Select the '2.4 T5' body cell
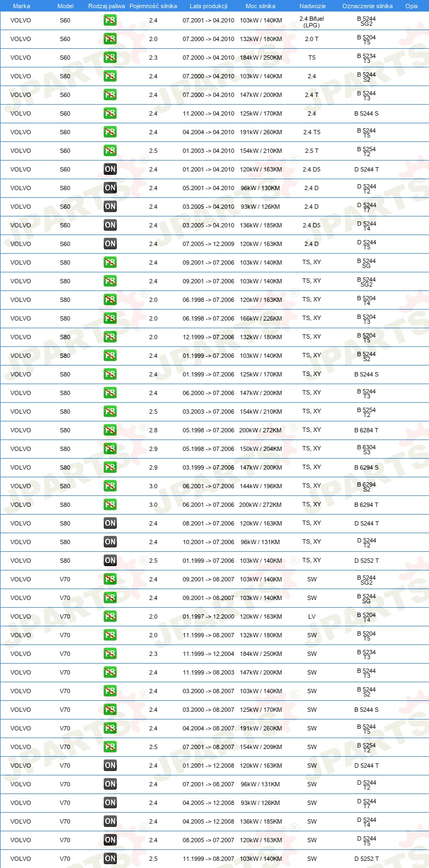The width and height of the screenshot is (429, 868). [x=312, y=132]
